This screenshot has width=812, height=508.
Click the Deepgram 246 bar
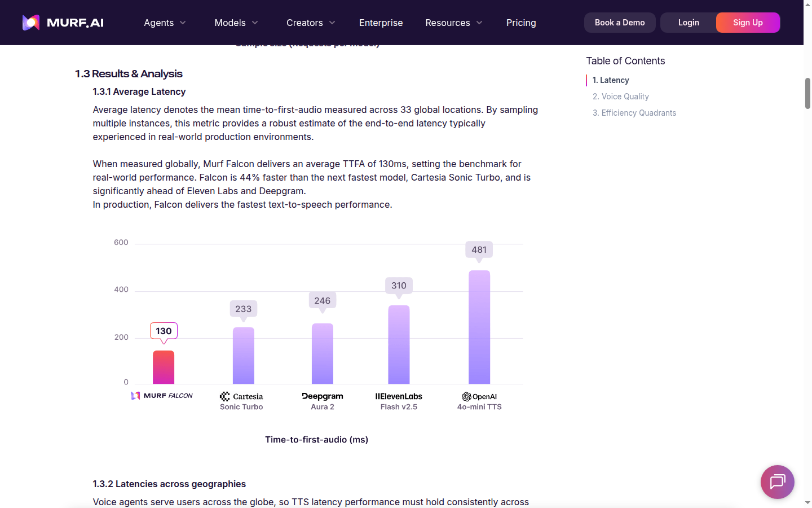click(323, 354)
